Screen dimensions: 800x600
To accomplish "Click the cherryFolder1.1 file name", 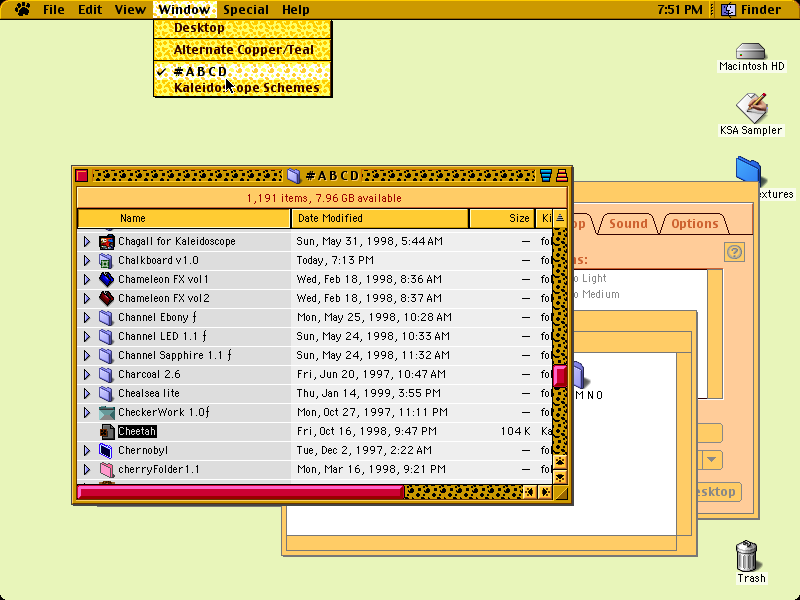I will click(x=159, y=469).
